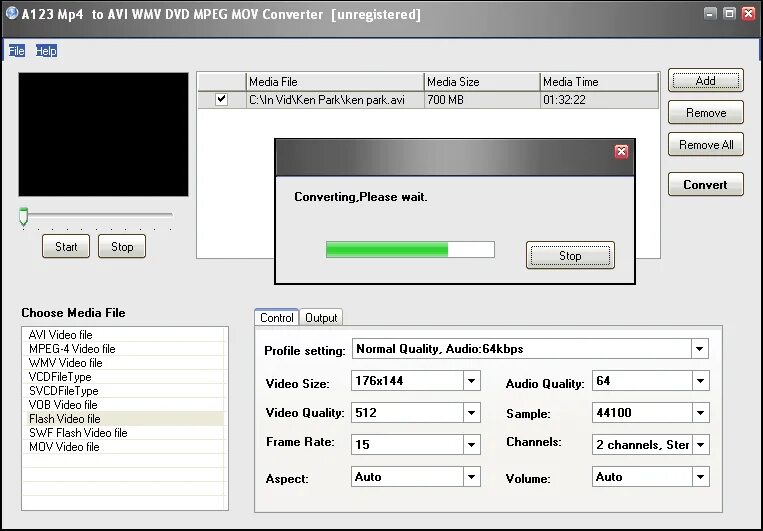Click the Remove All button
This screenshot has height=531, width=763.
click(706, 145)
